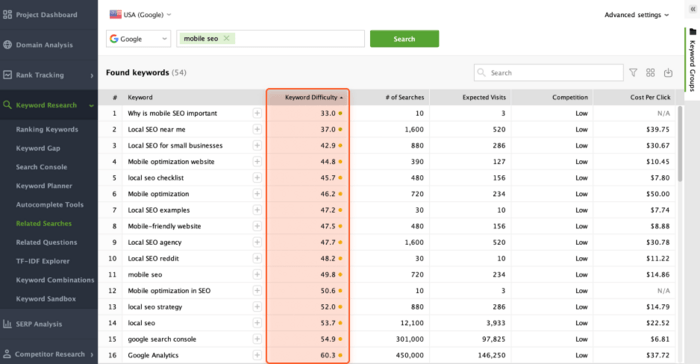Open Autocomplete Tools item

(50, 205)
